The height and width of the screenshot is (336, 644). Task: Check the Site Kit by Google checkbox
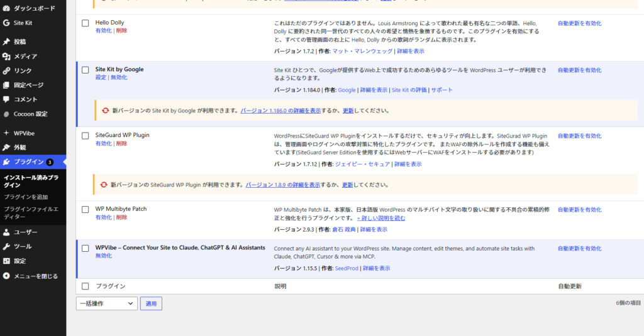[85, 70]
